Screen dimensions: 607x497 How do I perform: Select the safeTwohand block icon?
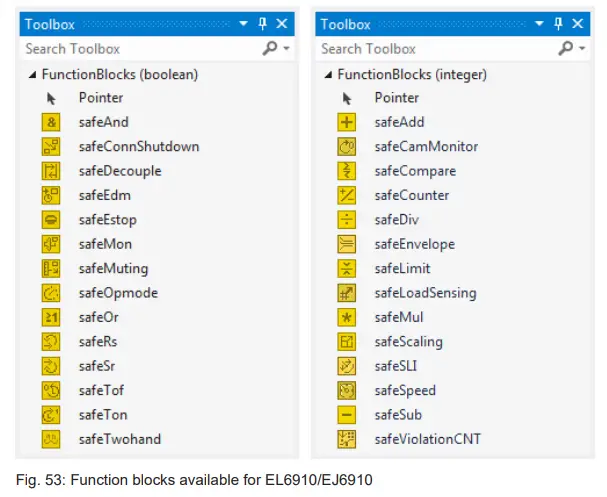(51, 439)
